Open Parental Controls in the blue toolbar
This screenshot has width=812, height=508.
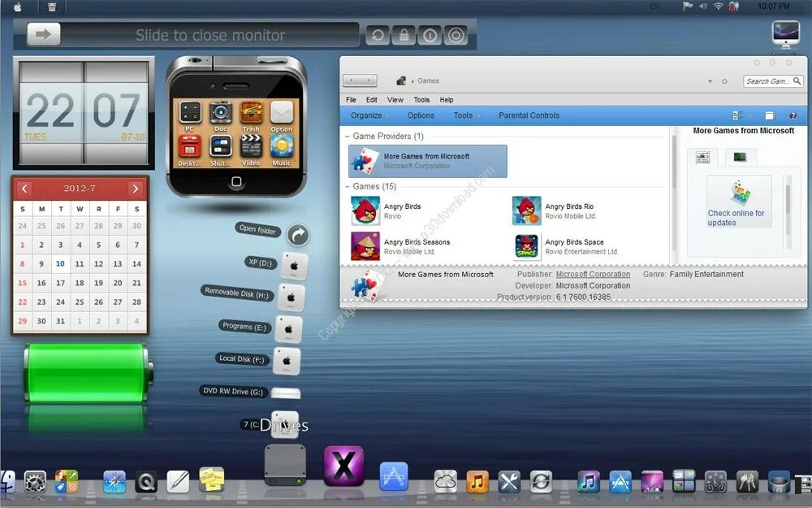(x=529, y=115)
